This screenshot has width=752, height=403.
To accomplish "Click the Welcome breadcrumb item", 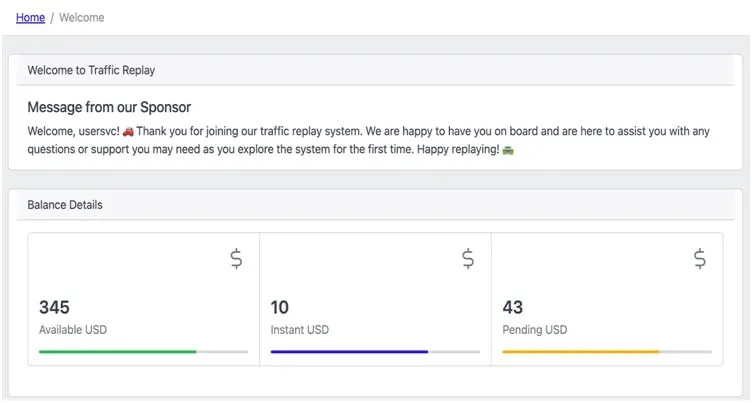I will pos(81,18).
